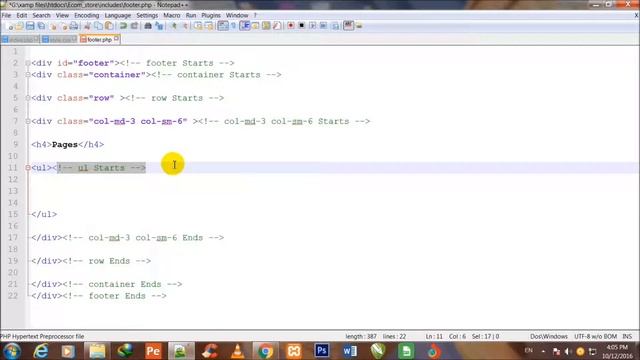The height and width of the screenshot is (360, 640).
Task: Open the Windows Start menu
Action: (12, 351)
